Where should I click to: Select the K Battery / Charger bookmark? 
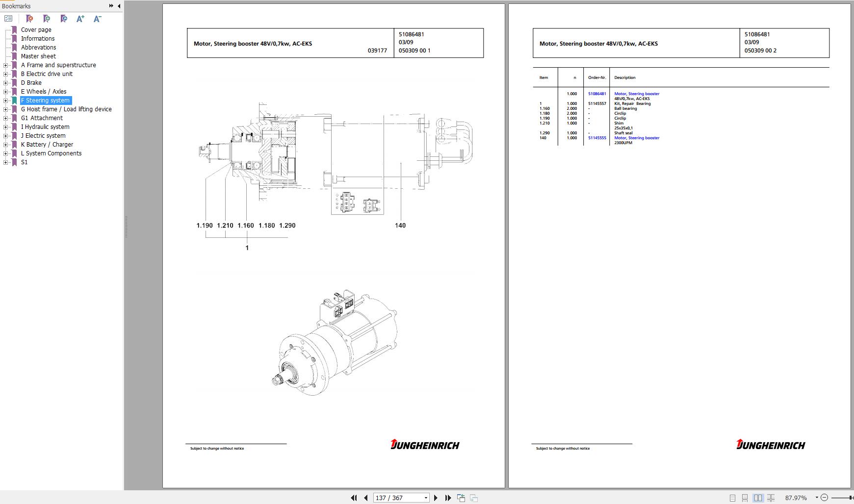tap(47, 145)
